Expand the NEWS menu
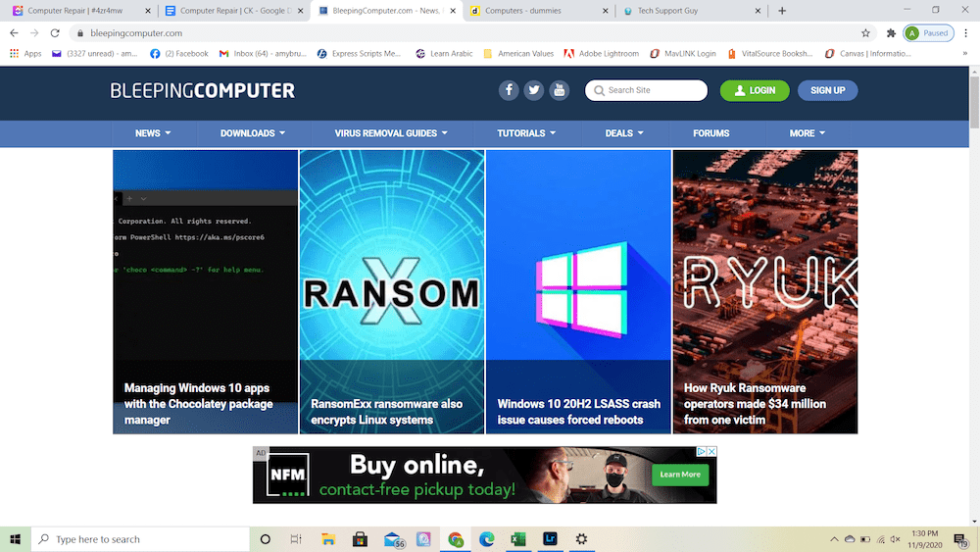This screenshot has height=552, width=980. coord(153,133)
